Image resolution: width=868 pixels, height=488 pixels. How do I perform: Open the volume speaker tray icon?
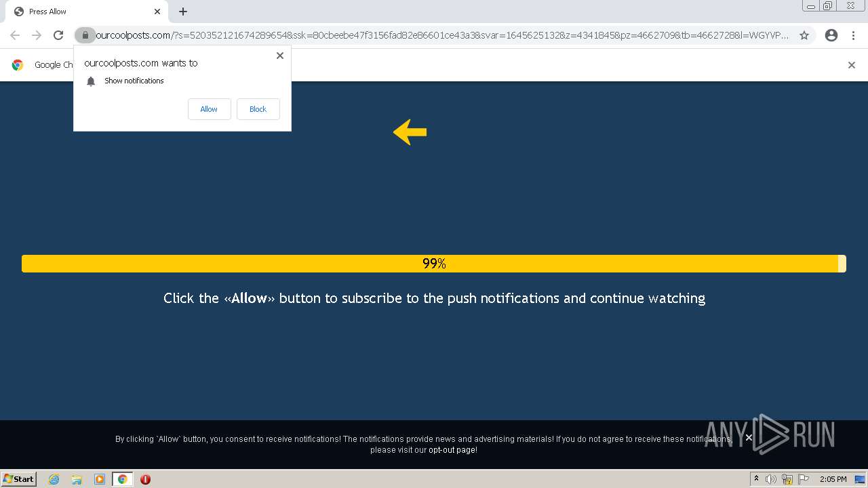pyautogui.click(x=771, y=479)
